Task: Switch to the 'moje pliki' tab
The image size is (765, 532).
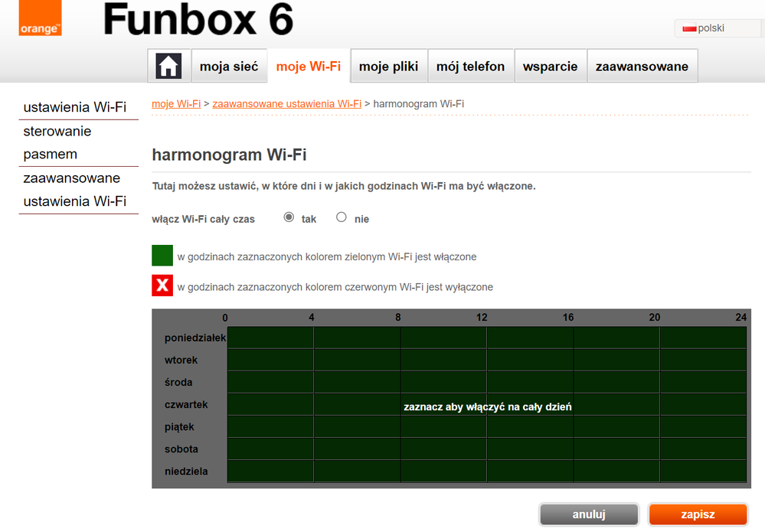Action: (389, 66)
